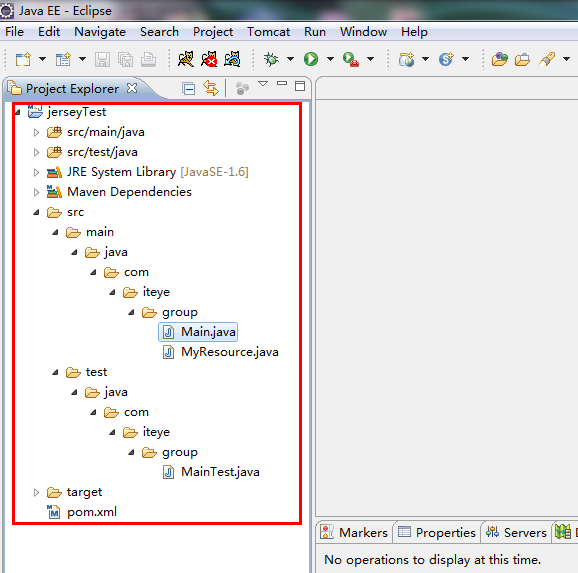Image resolution: width=578 pixels, height=573 pixels.
Task: Toggle Link with Editor arrows
Action: (x=211, y=88)
